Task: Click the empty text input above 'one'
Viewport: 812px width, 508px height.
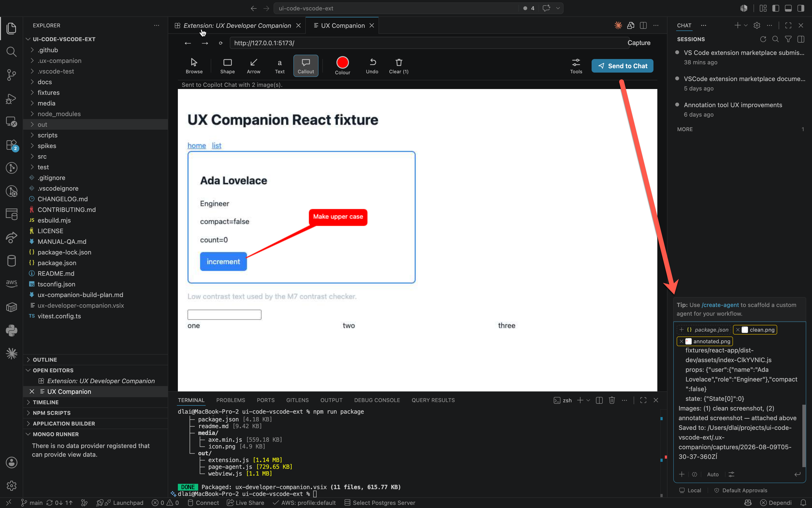Action: click(x=224, y=314)
